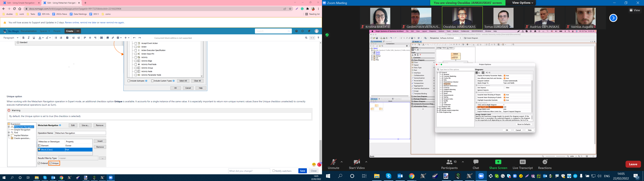Open the Zoom Chat panel

tap(475, 164)
